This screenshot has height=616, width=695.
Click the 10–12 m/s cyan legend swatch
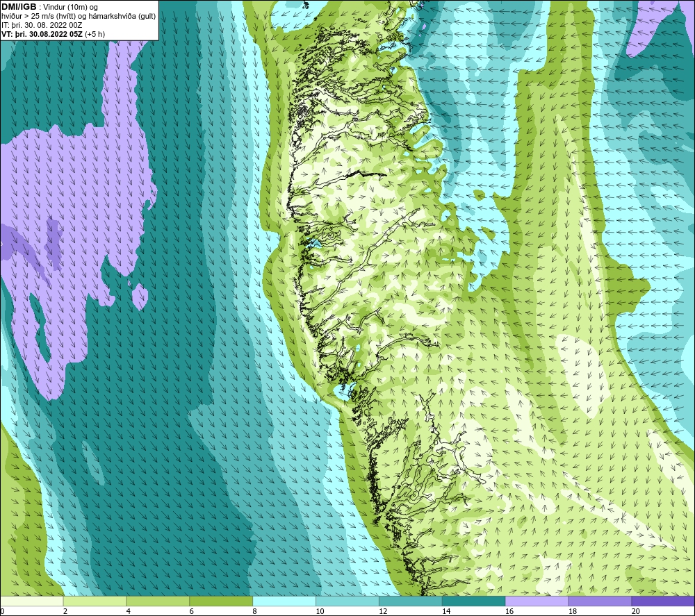[347, 601]
